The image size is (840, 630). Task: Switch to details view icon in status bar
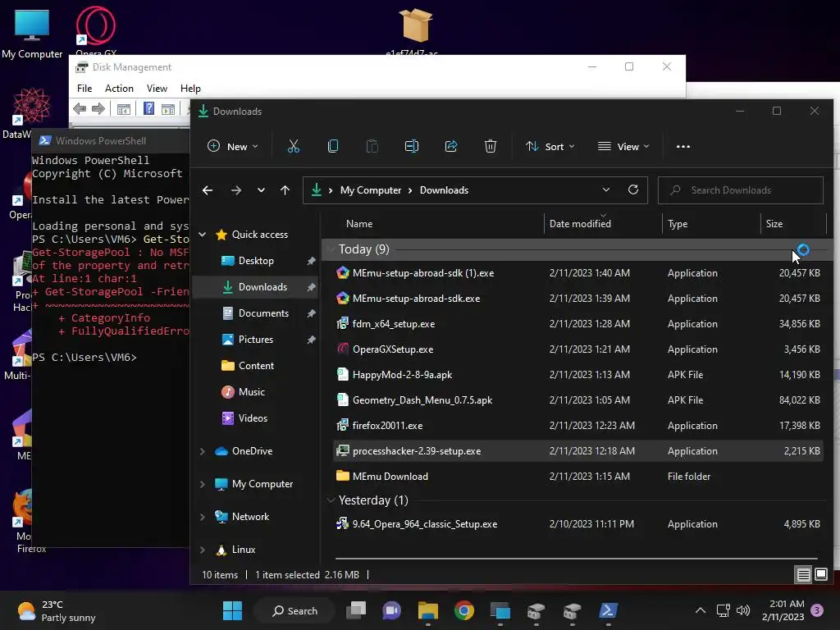pyautogui.click(x=804, y=575)
